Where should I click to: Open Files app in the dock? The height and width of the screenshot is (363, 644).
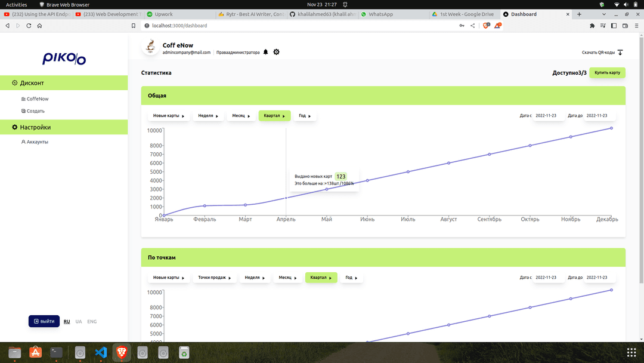coord(14,352)
